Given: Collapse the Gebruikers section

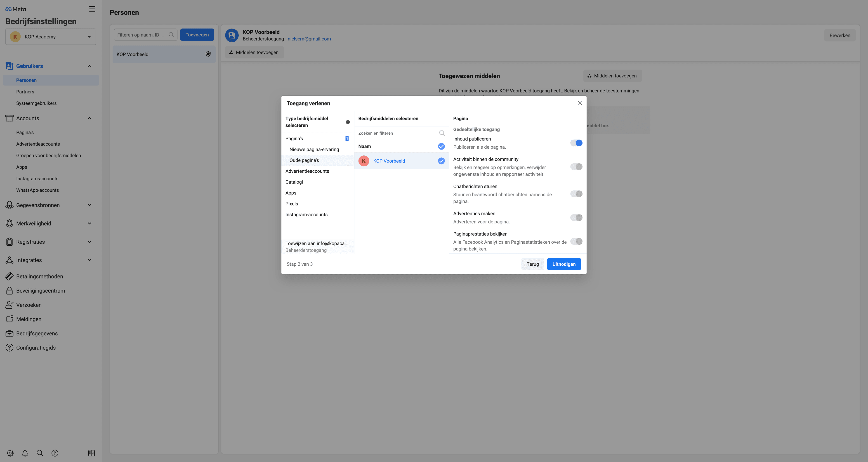Looking at the screenshot, I should point(89,66).
